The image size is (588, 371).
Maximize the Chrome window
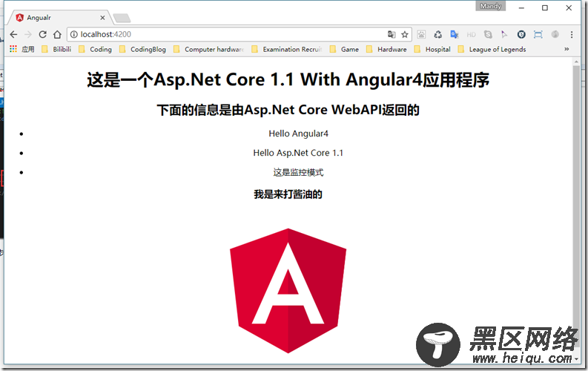point(545,8)
